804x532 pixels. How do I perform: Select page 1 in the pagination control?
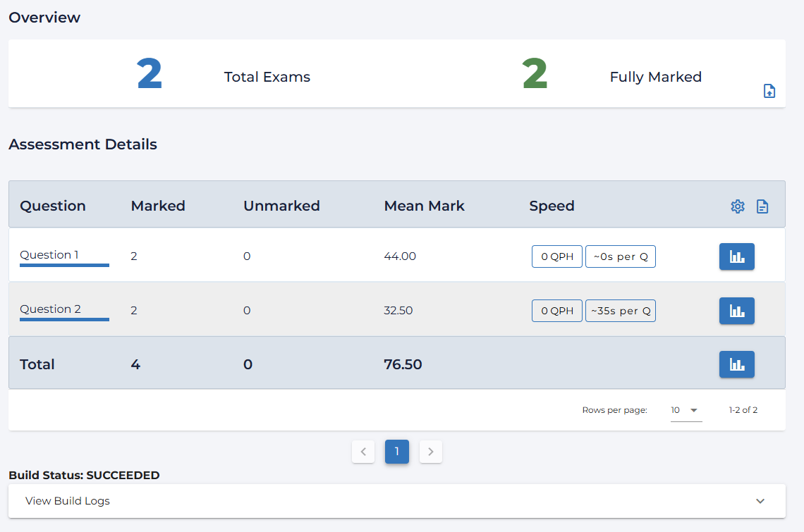pyautogui.click(x=396, y=452)
